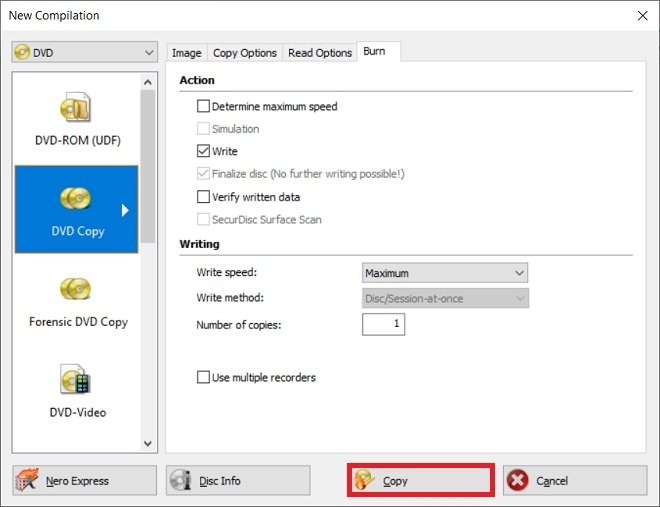Click the Number of copies field
Viewport: 660px width, 507px height.
pos(383,324)
